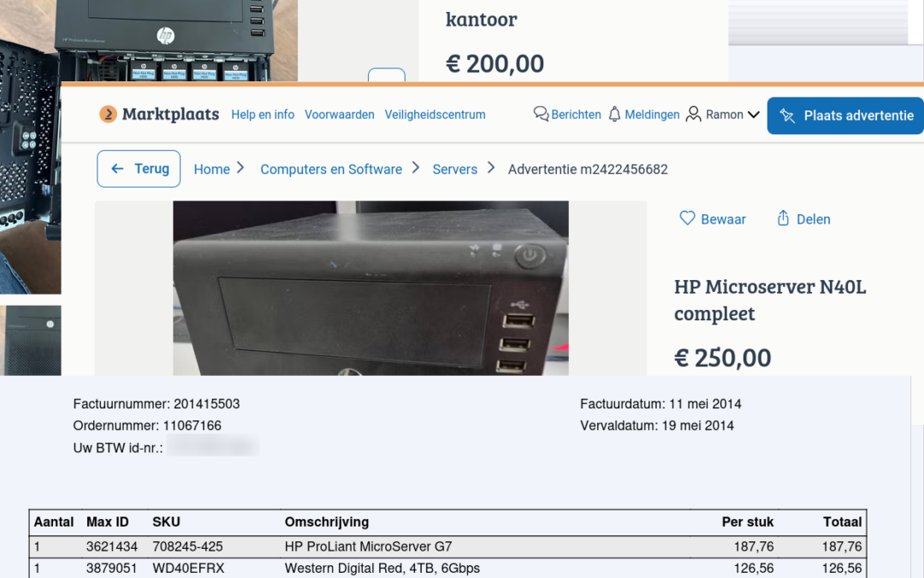This screenshot has width=924, height=578.
Task: Click the Per stuk column header
Action: pos(748,522)
